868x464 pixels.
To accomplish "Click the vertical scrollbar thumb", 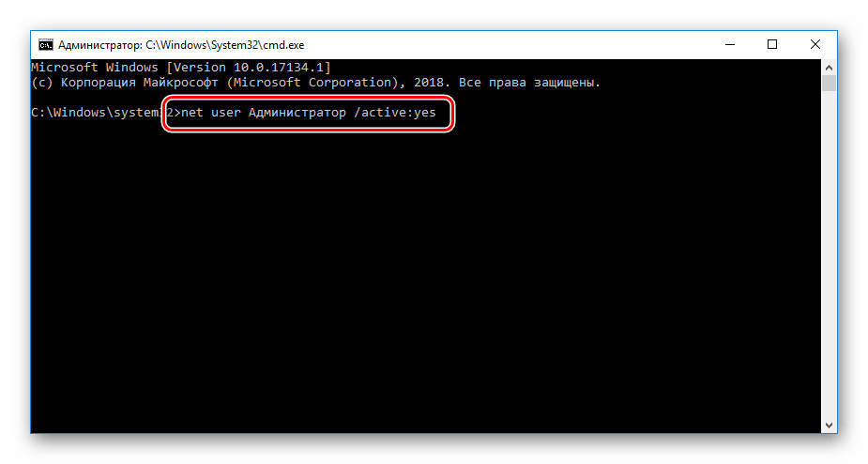I will (x=829, y=85).
